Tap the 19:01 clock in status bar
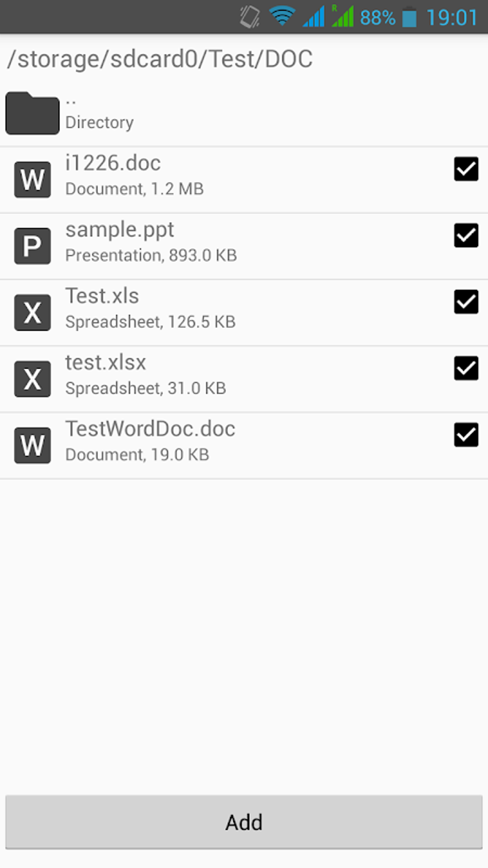Viewport: 488px width, 868px height. pyautogui.click(x=452, y=18)
